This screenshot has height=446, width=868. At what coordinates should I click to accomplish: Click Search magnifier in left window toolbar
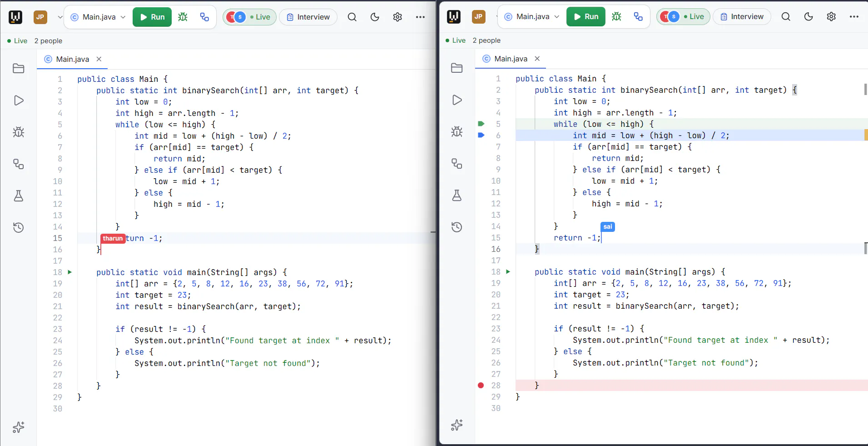click(352, 17)
